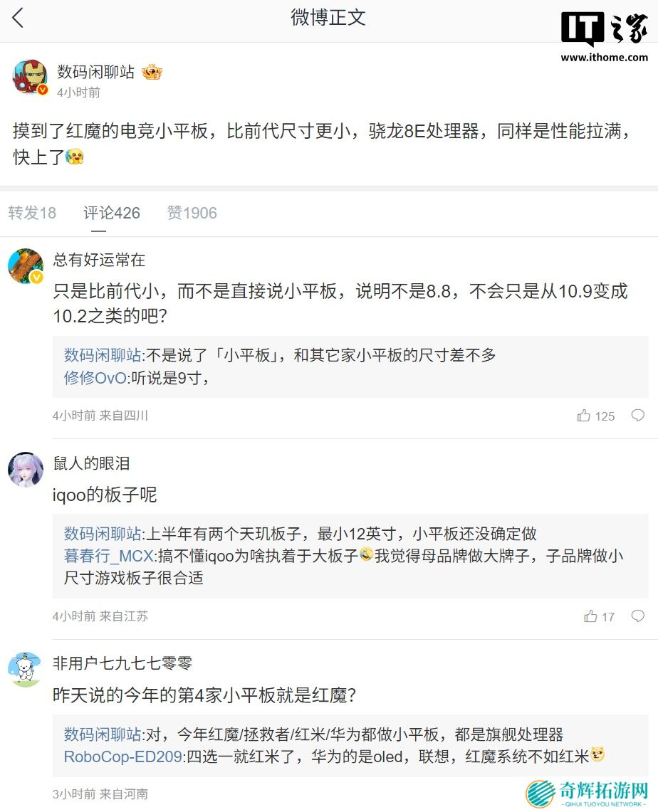
Task: Open 数码闲聊站 profile avatar
Action: (x=30, y=77)
